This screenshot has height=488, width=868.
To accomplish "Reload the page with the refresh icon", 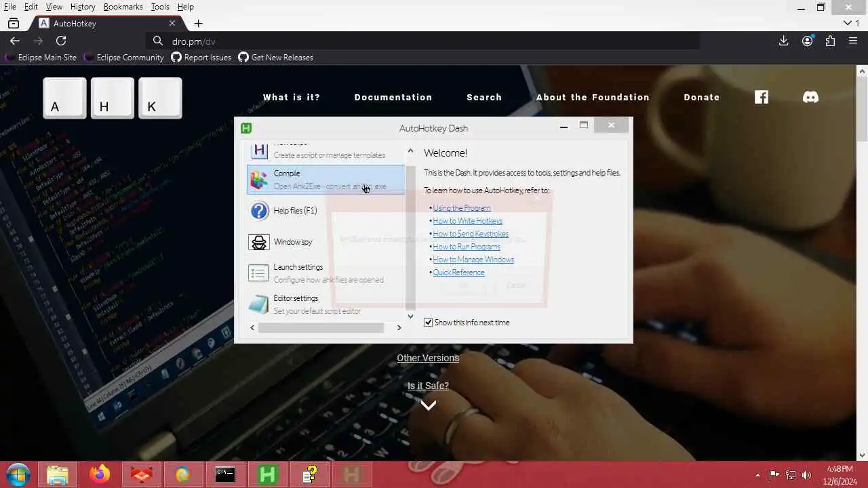I will [x=61, y=41].
